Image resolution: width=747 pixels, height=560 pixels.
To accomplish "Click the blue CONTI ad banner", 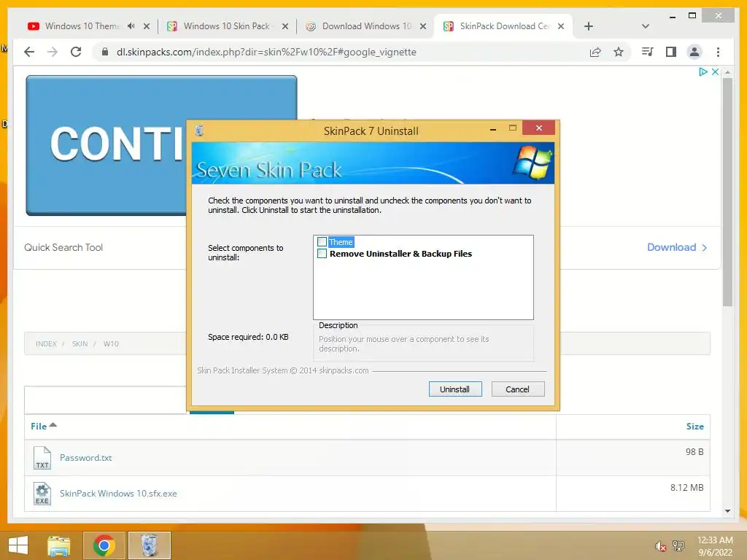I will (x=107, y=145).
